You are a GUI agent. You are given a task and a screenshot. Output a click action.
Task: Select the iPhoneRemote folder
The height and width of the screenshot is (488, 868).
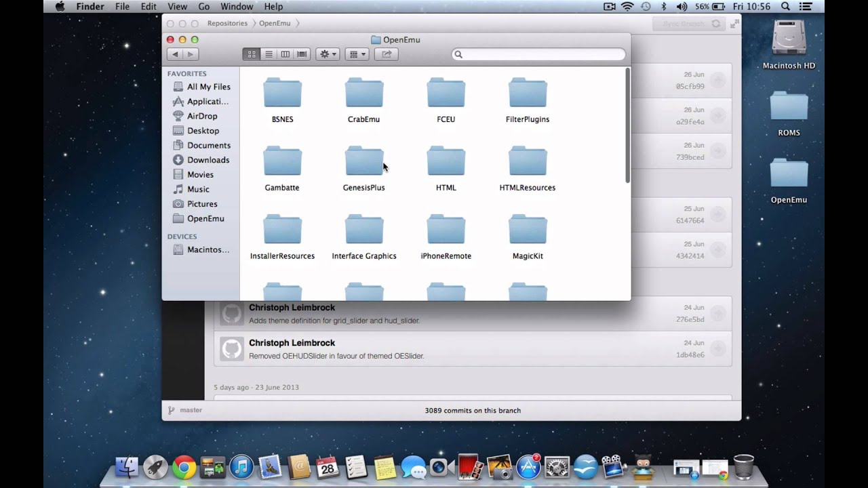[x=446, y=237]
